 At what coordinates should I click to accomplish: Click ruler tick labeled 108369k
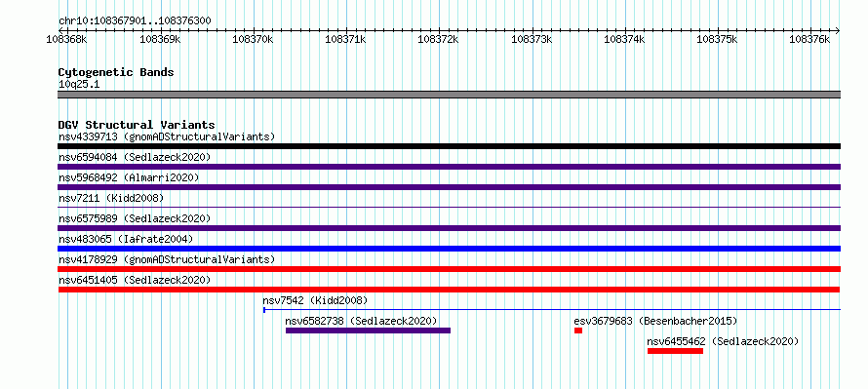pos(161,39)
